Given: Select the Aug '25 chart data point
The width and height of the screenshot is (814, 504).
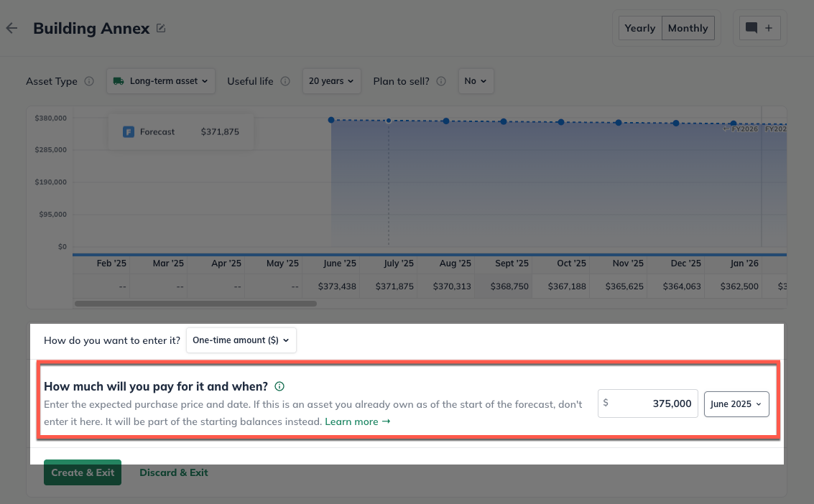Looking at the screenshot, I should [x=446, y=121].
